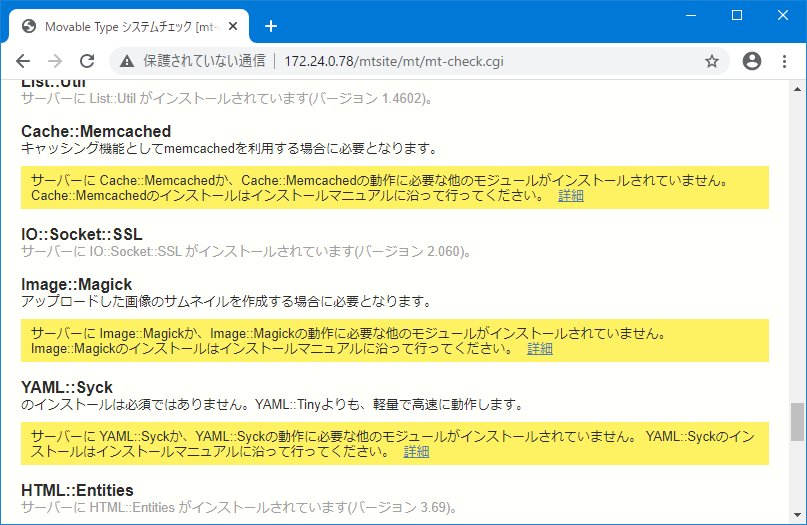The image size is (807, 525).
Task: Click the List::Util version 1.4602 text
Action: (x=227, y=98)
